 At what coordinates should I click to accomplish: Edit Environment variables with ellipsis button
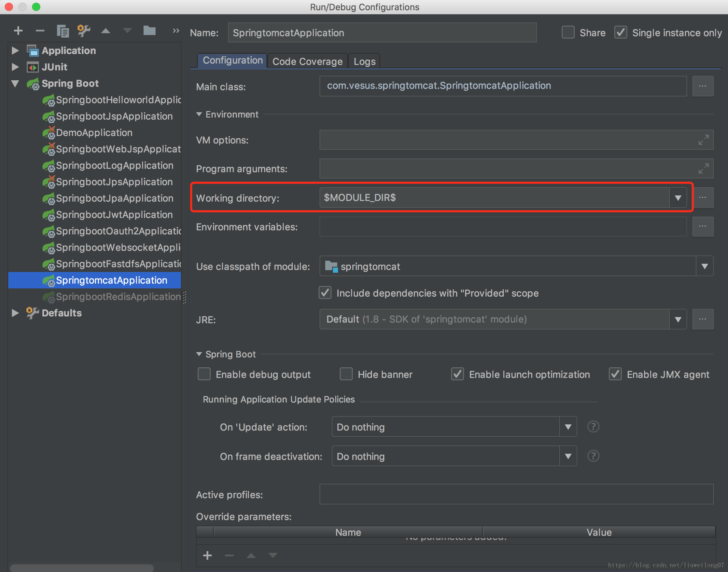[703, 226]
